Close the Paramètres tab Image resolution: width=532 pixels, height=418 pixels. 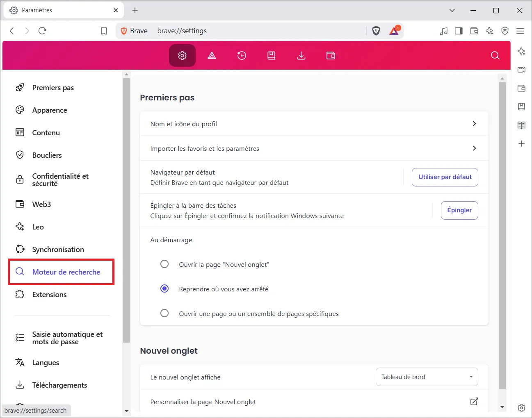[x=116, y=10]
